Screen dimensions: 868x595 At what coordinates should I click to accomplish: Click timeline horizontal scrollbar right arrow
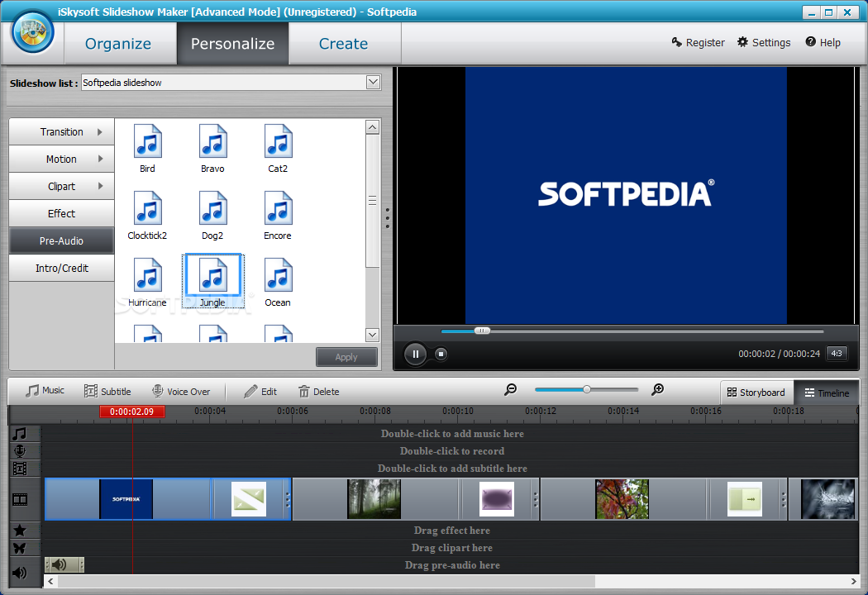pyautogui.click(x=853, y=581)
